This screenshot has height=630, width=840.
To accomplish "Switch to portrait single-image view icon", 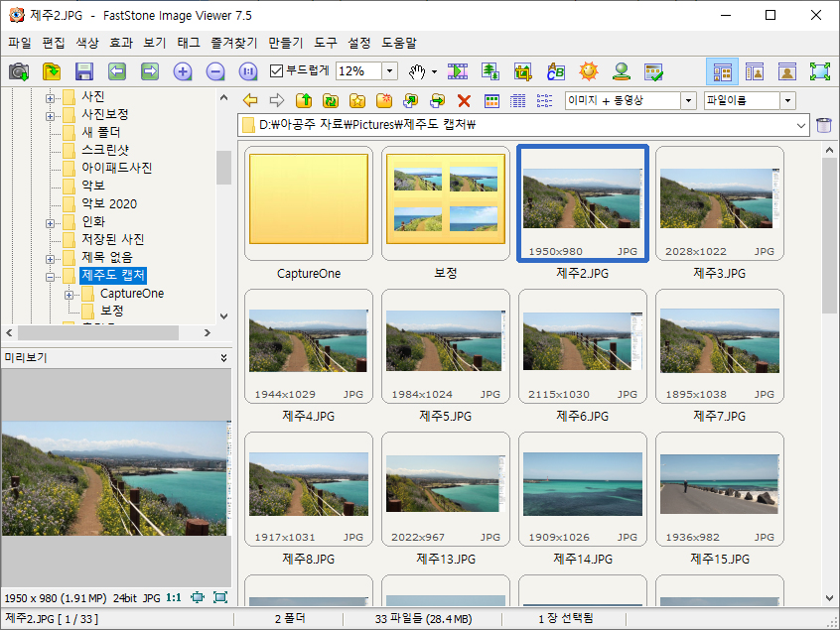I will [787, 71].
